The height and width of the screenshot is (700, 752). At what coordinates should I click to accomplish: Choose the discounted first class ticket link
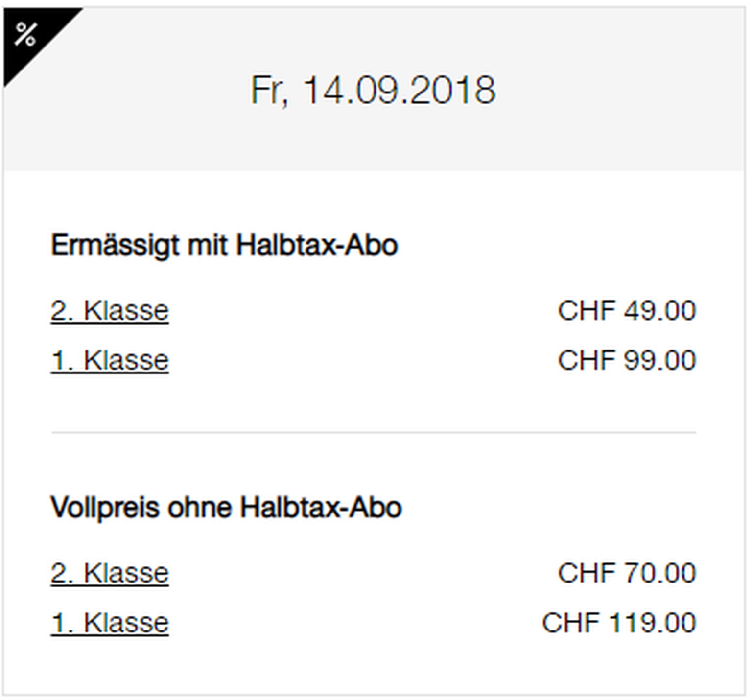pyautogui.click(x=110, y=360)
